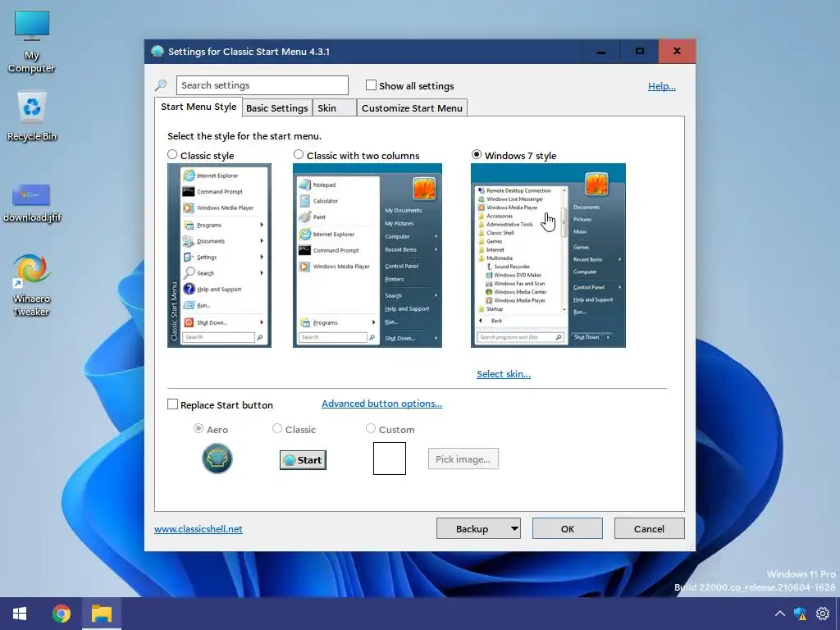Visit www.classicshell.net link
Image resolution: width=840 pixels, height=630 pixels.
click(x=199, y=529)
